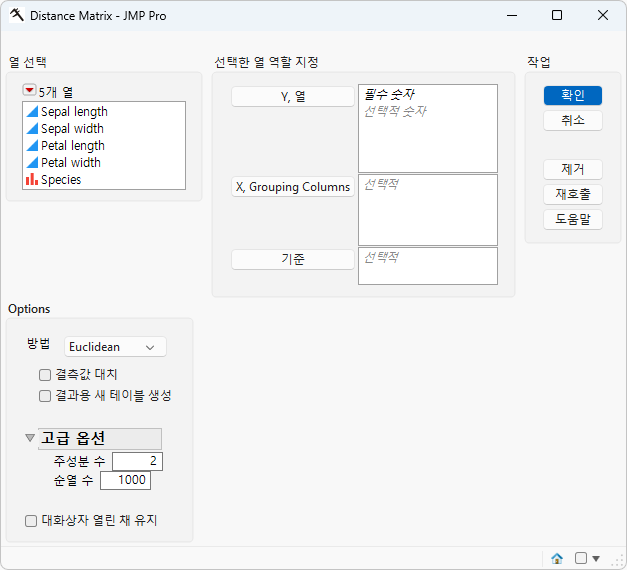The width and height of the screenshot is (627, 570).
Task: Click the 기준 role button
Action: click(293, 259)
